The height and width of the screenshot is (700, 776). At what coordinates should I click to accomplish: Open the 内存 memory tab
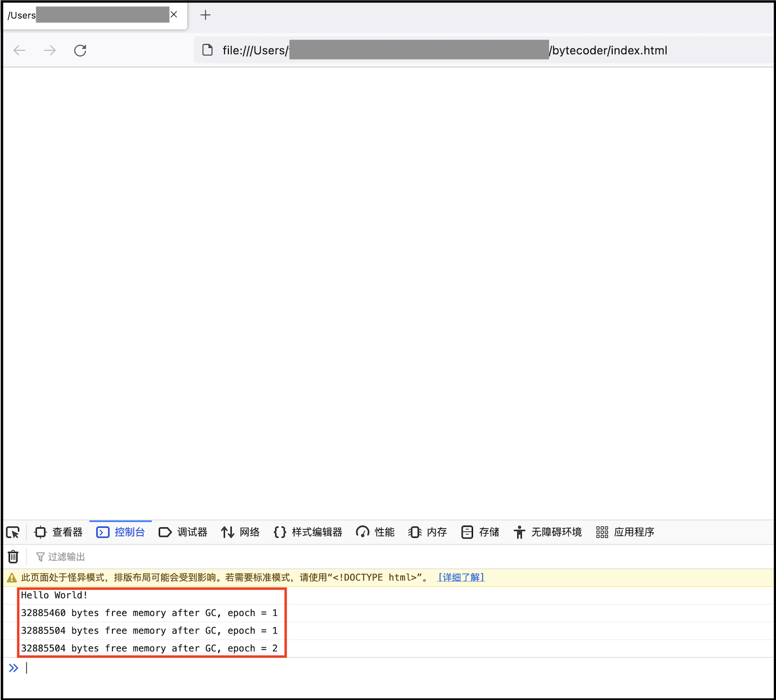tap(427, 532)
